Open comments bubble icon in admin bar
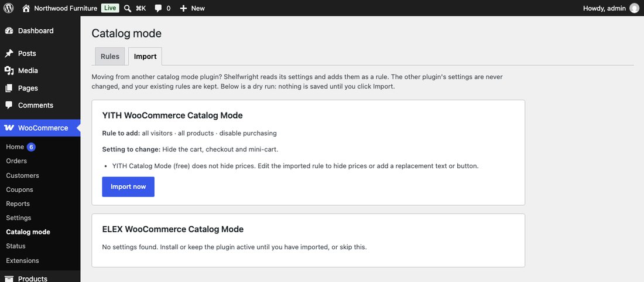644x282 pixels. click(158, 9)
